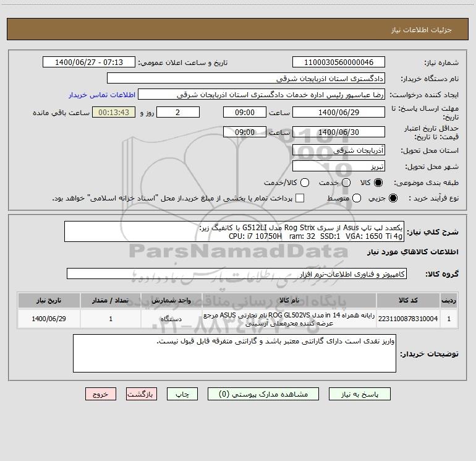Click the quantity cell showing 1
The height and width of the screenshot is (461, 476).
(x=111, y=319)
